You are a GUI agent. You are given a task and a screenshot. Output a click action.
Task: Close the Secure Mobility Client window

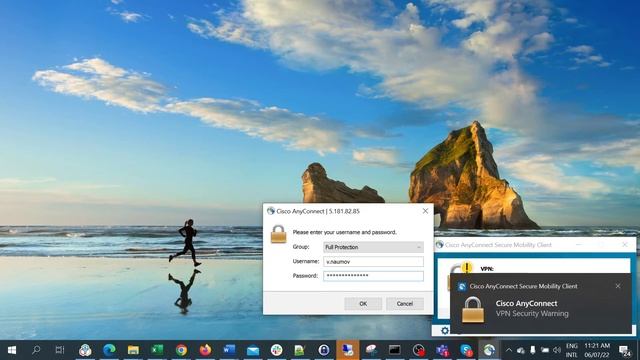click(624, 244)
